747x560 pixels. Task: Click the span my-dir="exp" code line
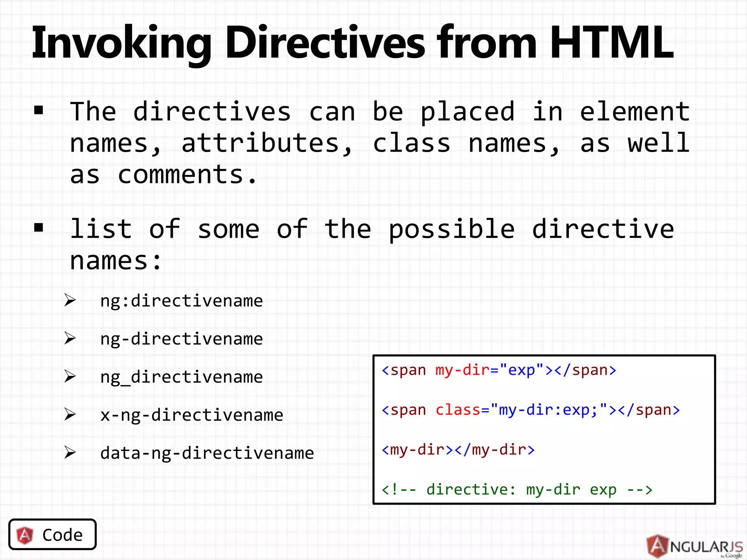pos(499,370)
